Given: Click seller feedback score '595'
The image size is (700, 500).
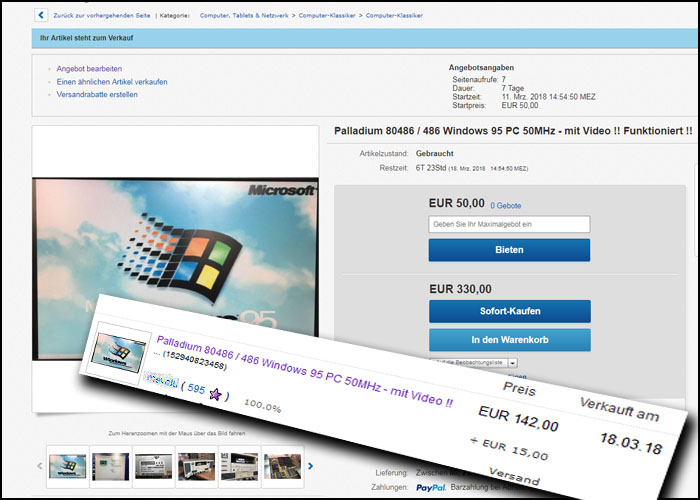Looking at the screenshot, I should [196, 388].
